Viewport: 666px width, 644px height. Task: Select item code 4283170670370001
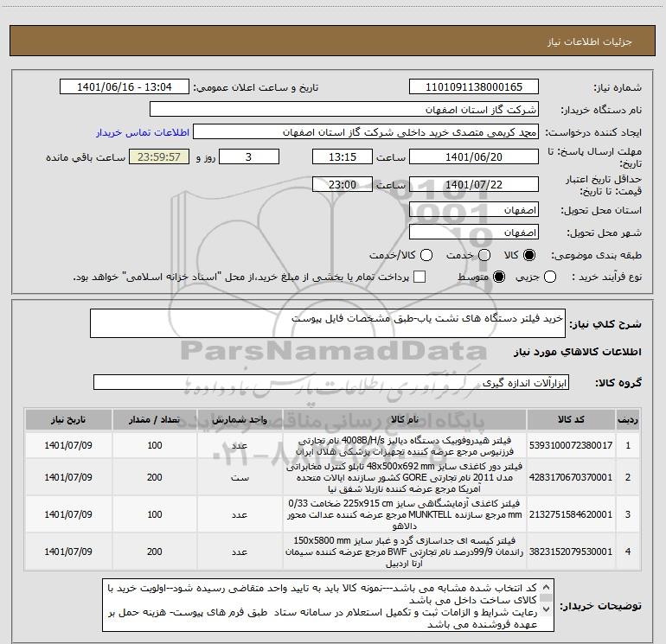tap(571, 477)
